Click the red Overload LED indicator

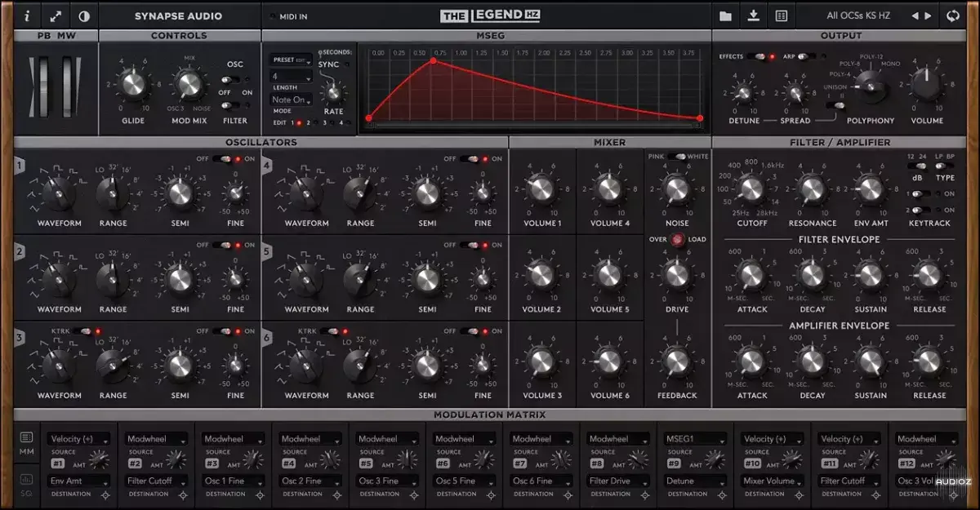pos(677,240)
